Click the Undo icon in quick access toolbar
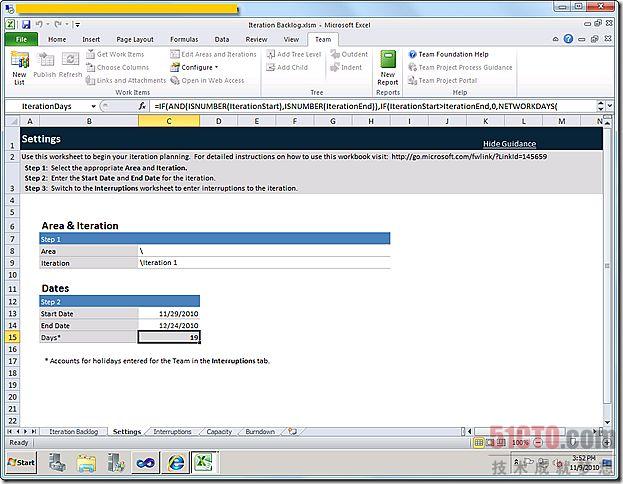Image resolution: width=623 pixels, height=484 pixels. pos(39,25)
